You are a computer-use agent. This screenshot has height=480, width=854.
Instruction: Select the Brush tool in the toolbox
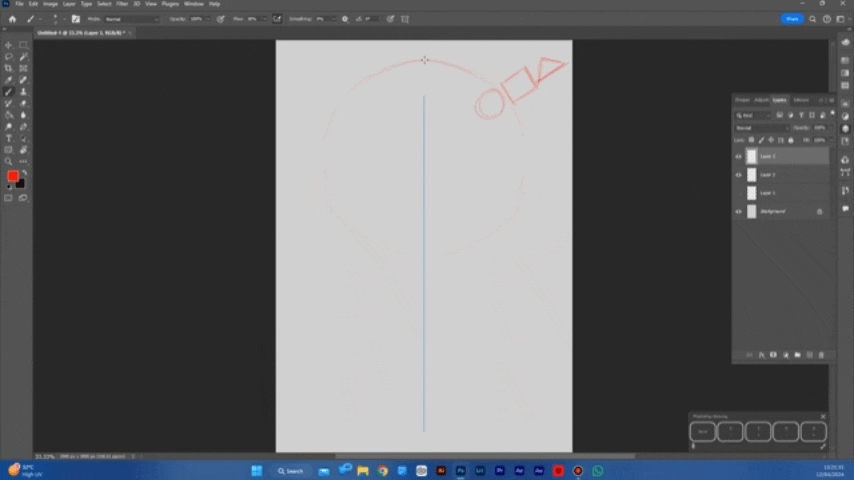click(x=9, y=92)
